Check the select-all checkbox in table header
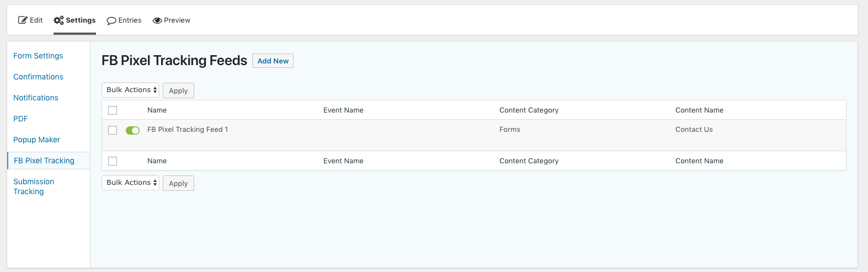 coord(113,110)
